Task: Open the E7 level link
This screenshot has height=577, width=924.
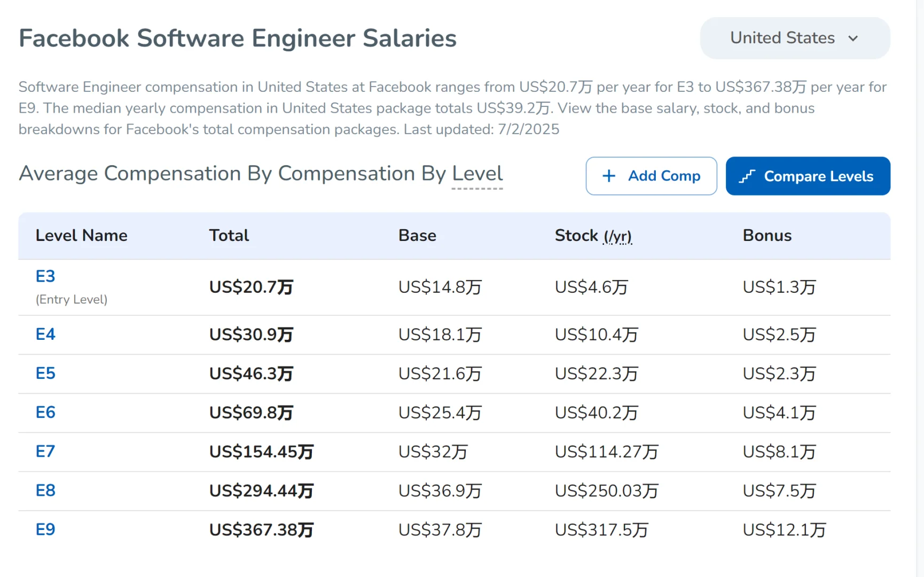Action: pos(45,451)
